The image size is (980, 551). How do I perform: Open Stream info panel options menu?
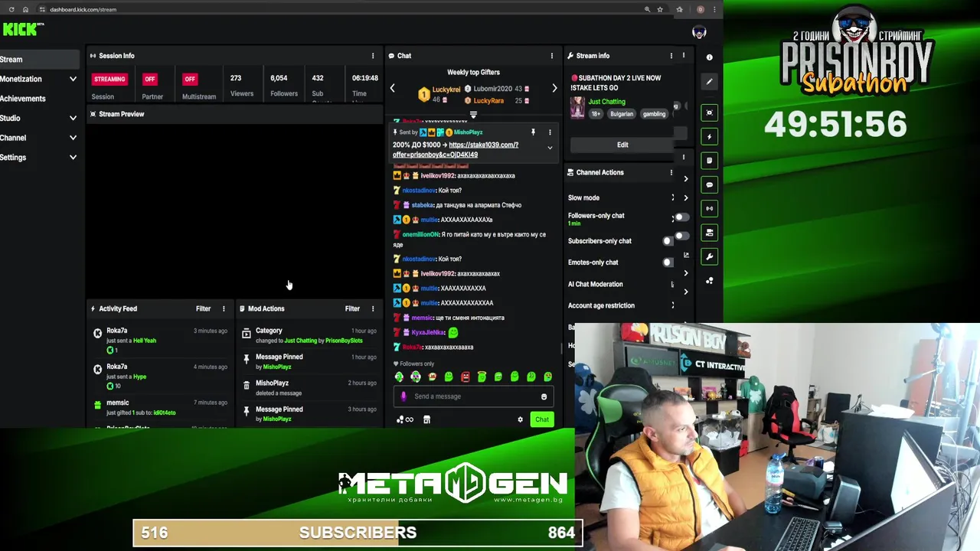click(x=671, y=56)
